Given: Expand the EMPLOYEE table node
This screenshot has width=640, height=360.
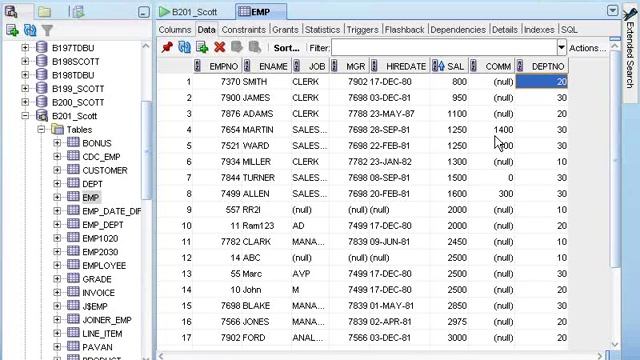Looking at the screenshot, I should point(57,265).
